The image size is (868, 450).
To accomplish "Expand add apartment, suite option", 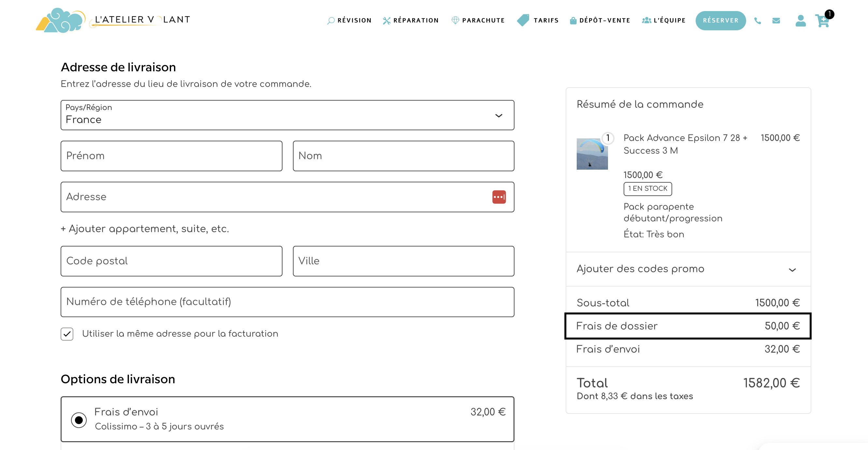I will pos(145,229).
